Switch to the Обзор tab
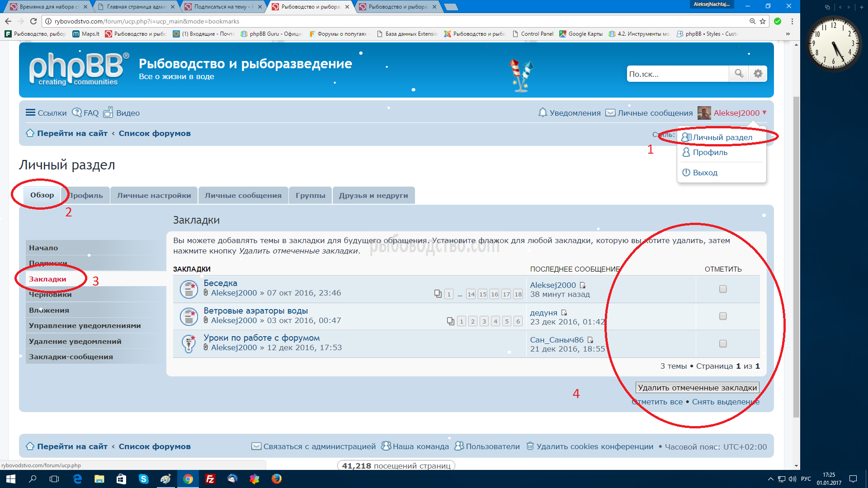This screenshot has height=488, width=868. coord(42,195)
